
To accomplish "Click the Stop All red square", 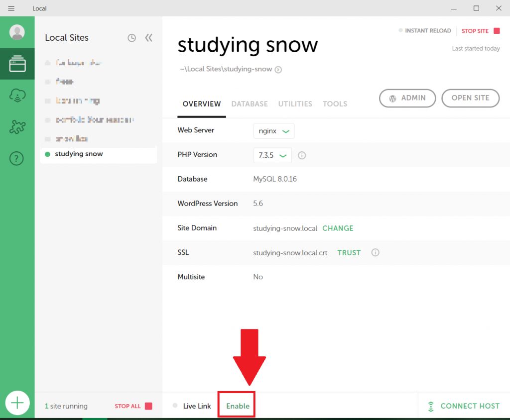I will coord(148,406).
